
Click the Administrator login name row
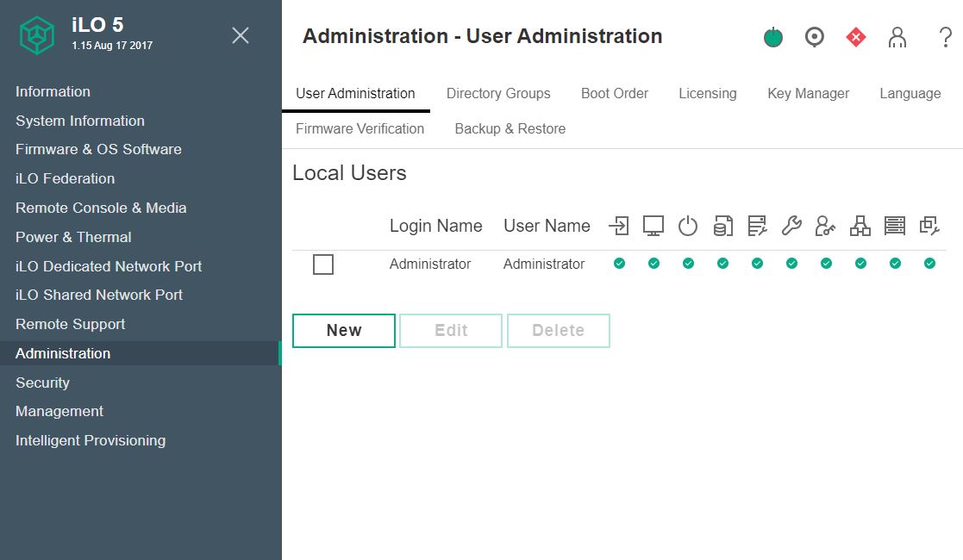coord(430,264)
